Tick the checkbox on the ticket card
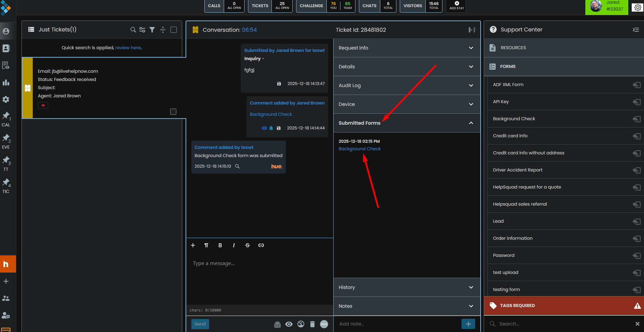This screenshot has width=644, height=332. click(173, 112)
